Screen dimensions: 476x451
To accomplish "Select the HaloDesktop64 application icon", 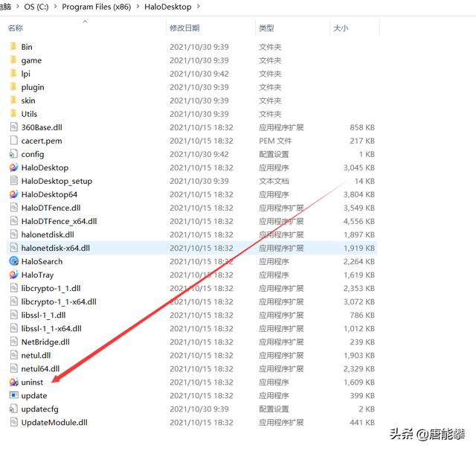I will [x=13, y=194].
